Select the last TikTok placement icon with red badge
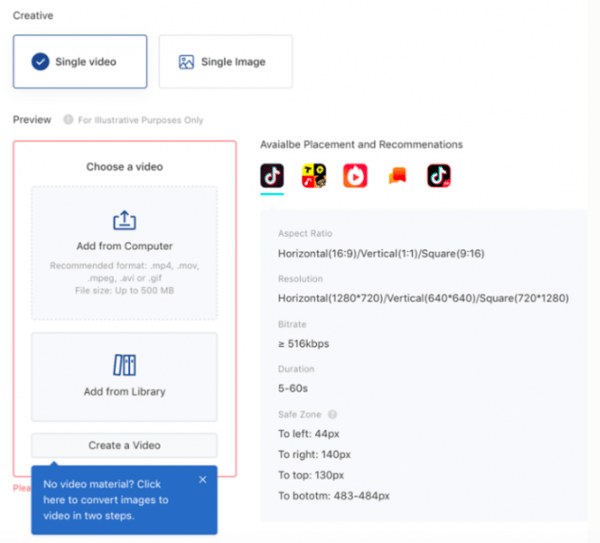 point(439,175)
